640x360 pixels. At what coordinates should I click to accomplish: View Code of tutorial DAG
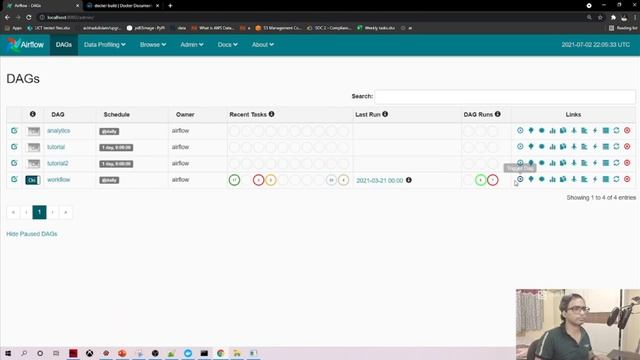(x=595, y=147)
